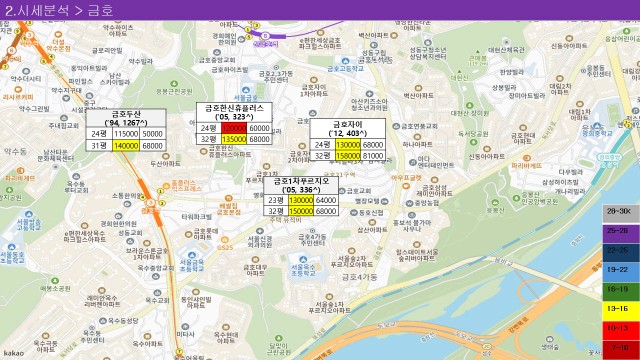Screen dimensions: 640x360
Task: Click the 힐스테이트서울숲리버아파트 marker
Action: [416, 244]
